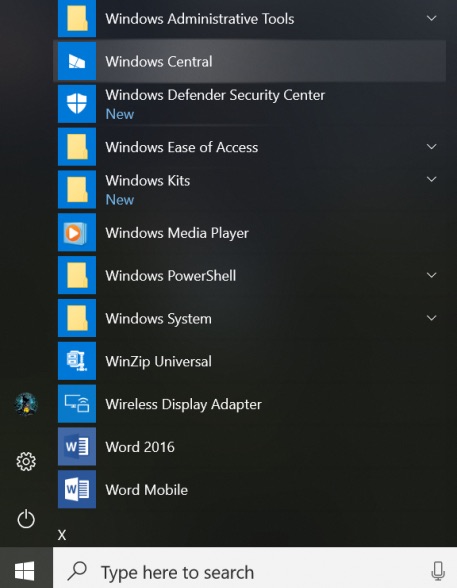
Task: Click the Windows Media Player icon
Action: (77, 232)
